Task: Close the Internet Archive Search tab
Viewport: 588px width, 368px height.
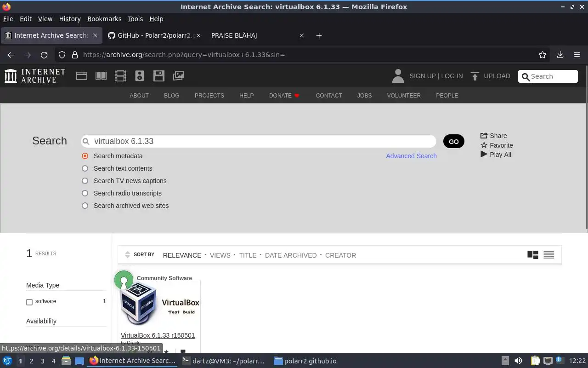Action: [95, 35]
